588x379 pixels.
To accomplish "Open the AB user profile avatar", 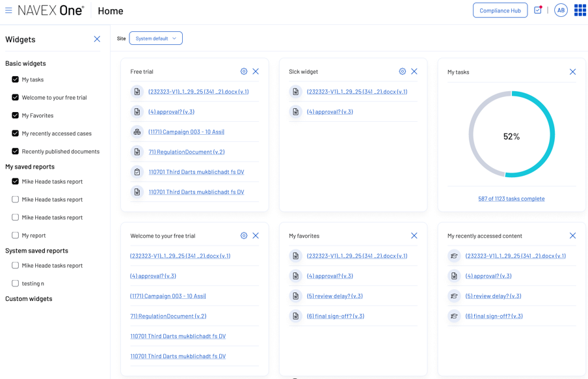I will point(561,10).
